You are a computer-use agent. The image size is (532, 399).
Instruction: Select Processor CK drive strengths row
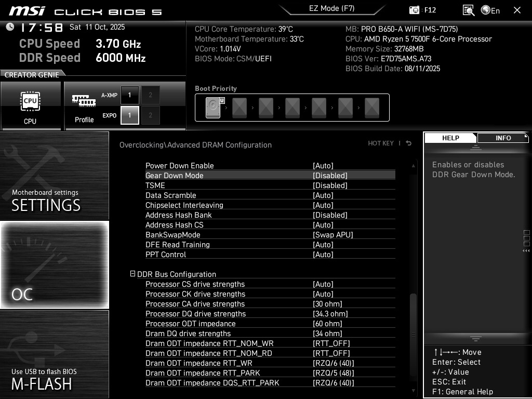click(x=270, y=294)
